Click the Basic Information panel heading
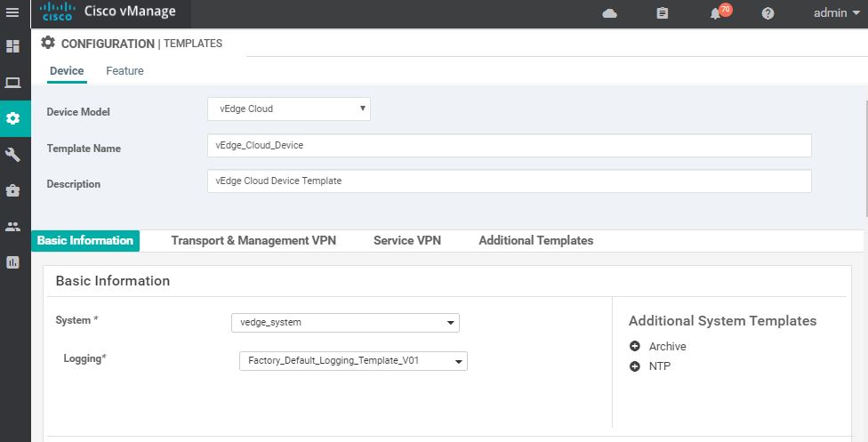This screenshot has height=442, width=868. 113,281
